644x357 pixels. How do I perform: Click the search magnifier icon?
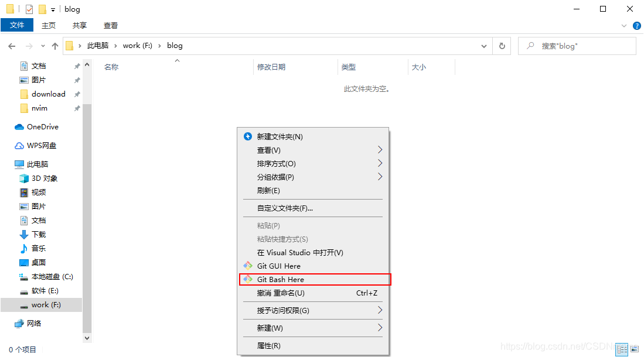click(x=531, y=46)
